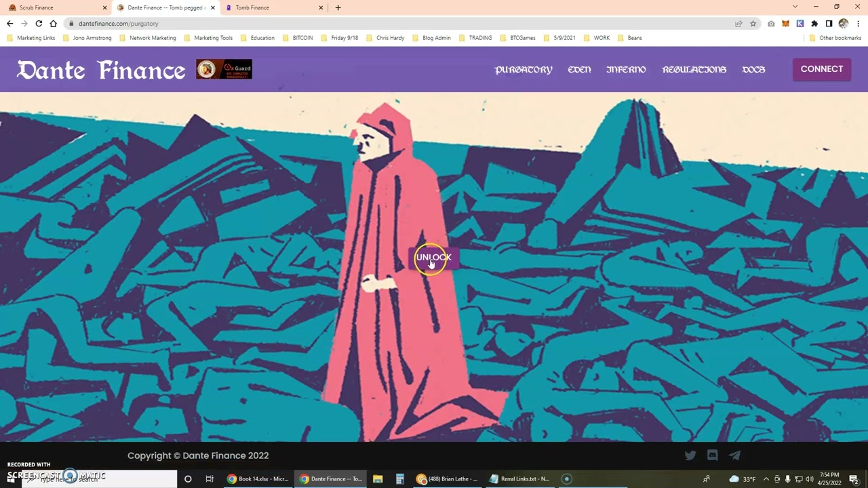Viewport: 868px width, 488px height.
Task: Reload the current page
Action: pyautogui.click(x=39, y=24)
